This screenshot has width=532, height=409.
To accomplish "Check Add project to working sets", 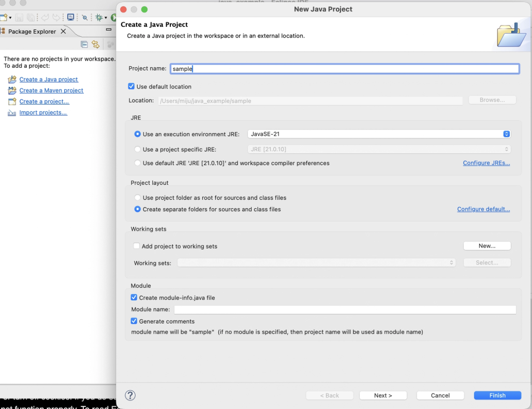I will [x=137, y=246].
